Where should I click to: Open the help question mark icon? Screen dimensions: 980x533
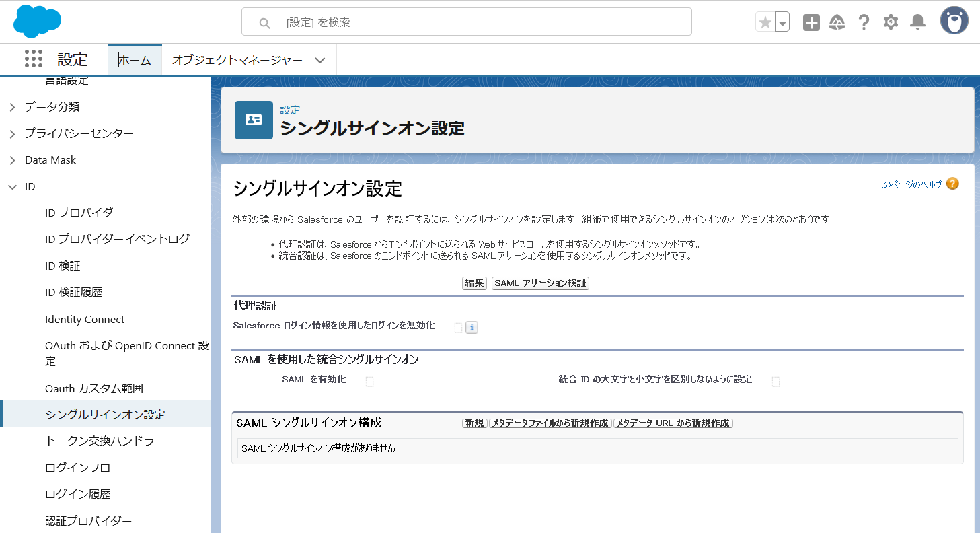coord(864,22)
